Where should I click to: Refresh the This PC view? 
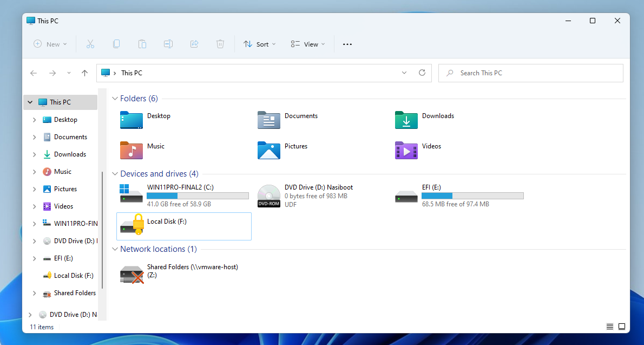[422, 73]
